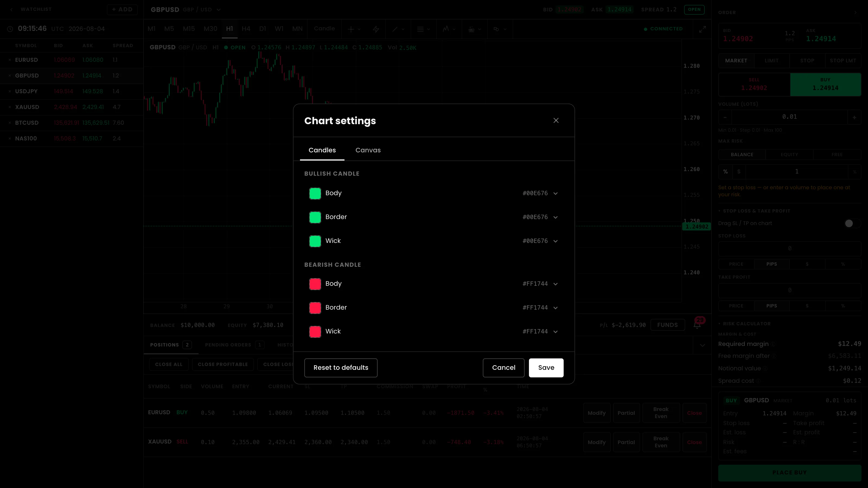Remove NAS100 from the watchlist
The width and height of the screenshot is (868, 488).
click(x=10, y=139)
